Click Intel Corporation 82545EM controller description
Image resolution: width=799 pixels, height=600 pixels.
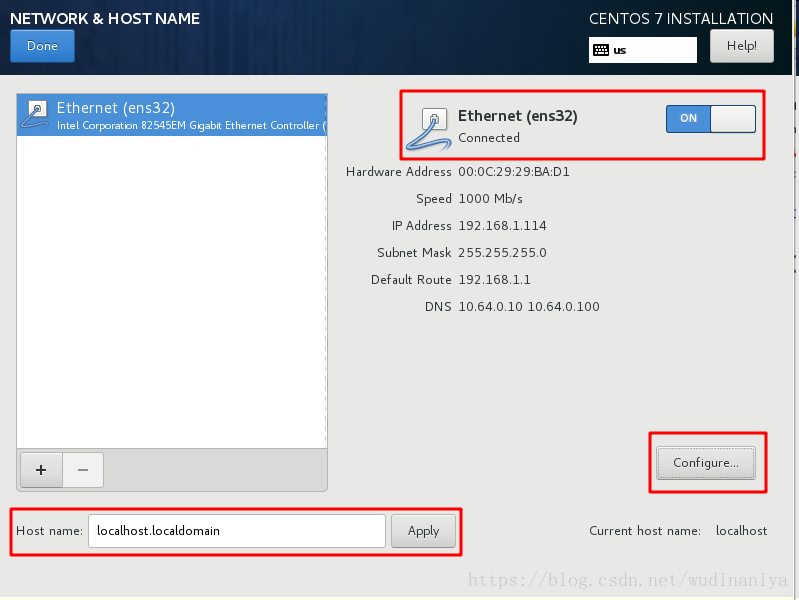[191, 125]
